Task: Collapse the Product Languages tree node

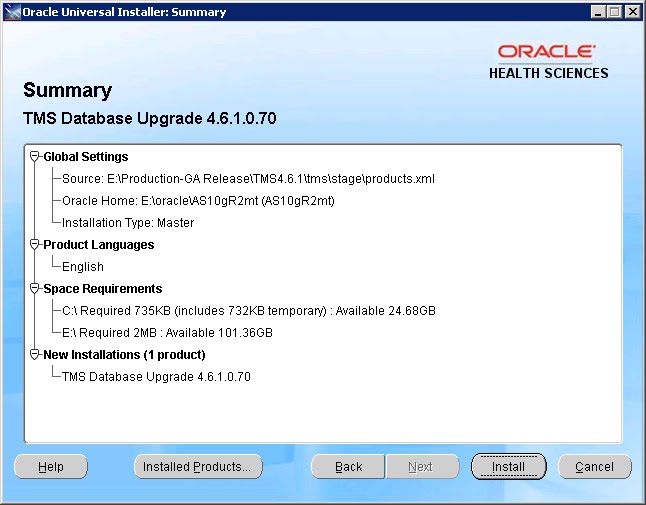Action: pos(35,244)
